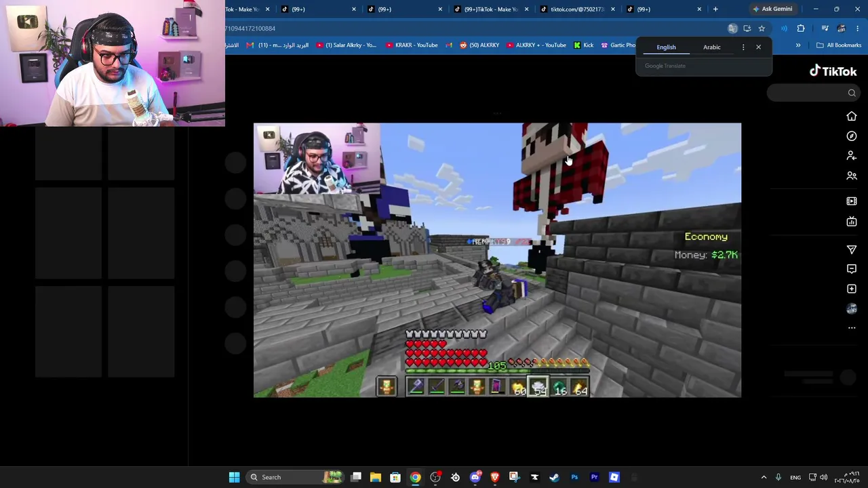Open the TikTok Friends icon
The height and width of the screenshot is (488, 868).
[852, 176]
